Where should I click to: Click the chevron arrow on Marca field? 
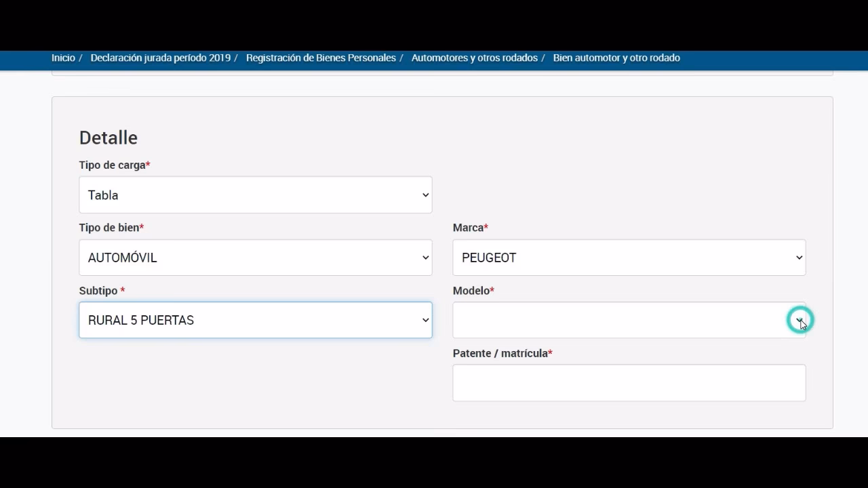tap(799, 258)
